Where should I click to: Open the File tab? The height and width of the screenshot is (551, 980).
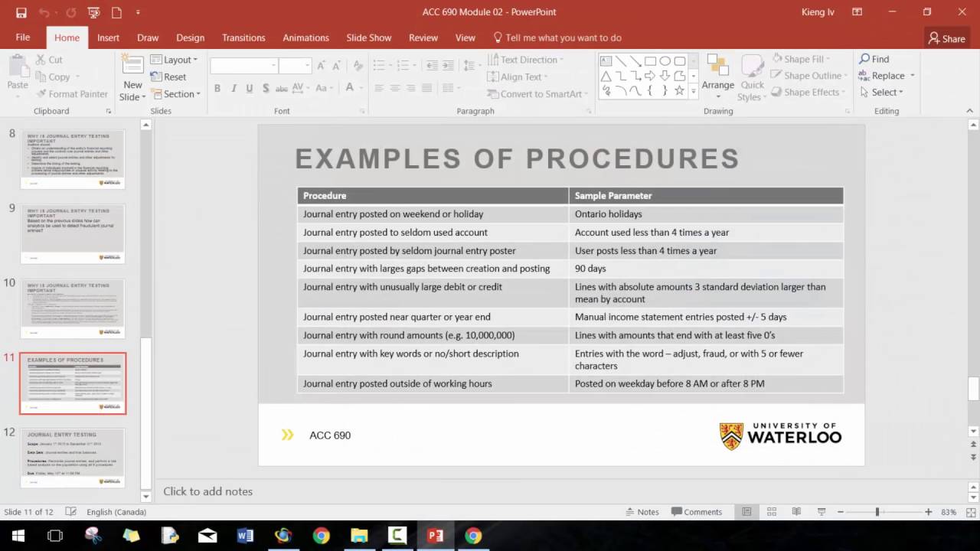click(23, 37)
